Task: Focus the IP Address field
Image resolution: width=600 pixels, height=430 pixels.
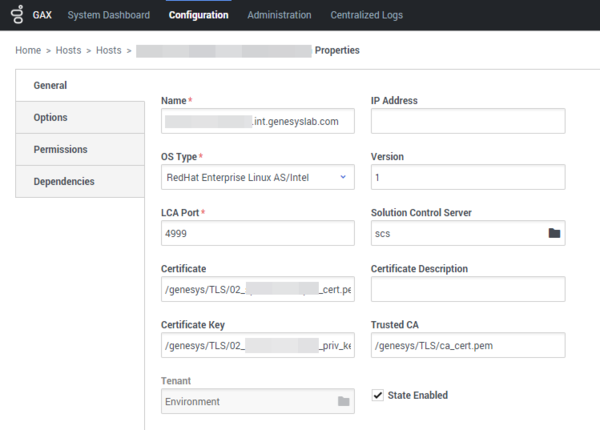Action: click(468, 122)
